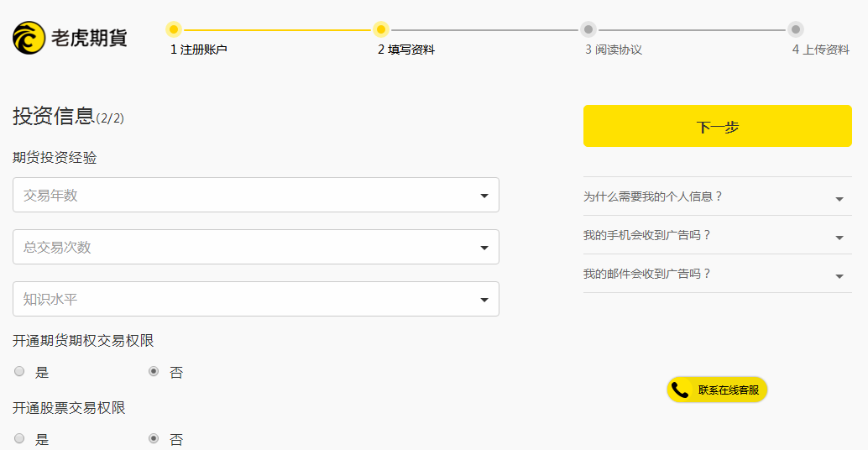This screenshot has width=868, height=450.
Task: Click the yellow 下一步 button
Action: coord(718,126)
